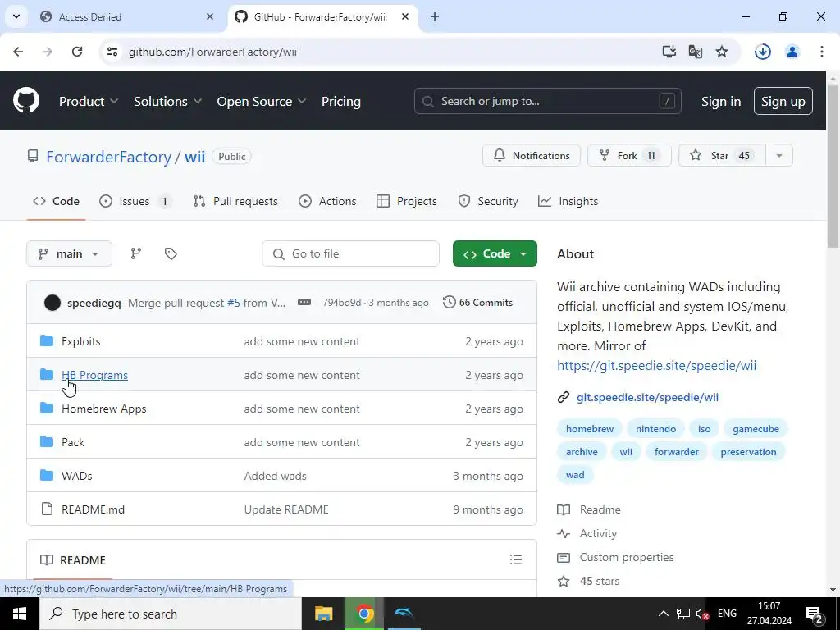The image size is (840, 630).
Task: Open the Chrome downloads icon
Action: pos(762,52)
